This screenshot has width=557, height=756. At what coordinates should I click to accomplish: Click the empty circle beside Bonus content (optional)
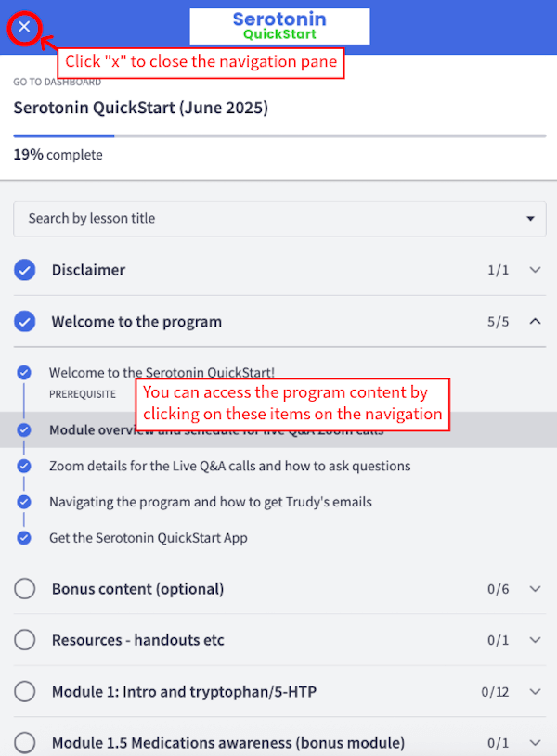(25, 589)
